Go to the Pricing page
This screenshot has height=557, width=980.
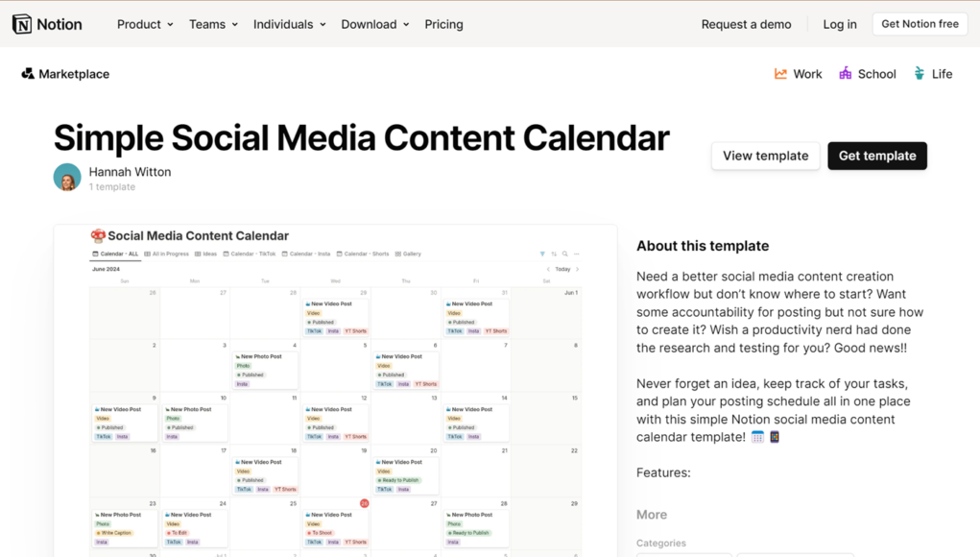[443, 24]
